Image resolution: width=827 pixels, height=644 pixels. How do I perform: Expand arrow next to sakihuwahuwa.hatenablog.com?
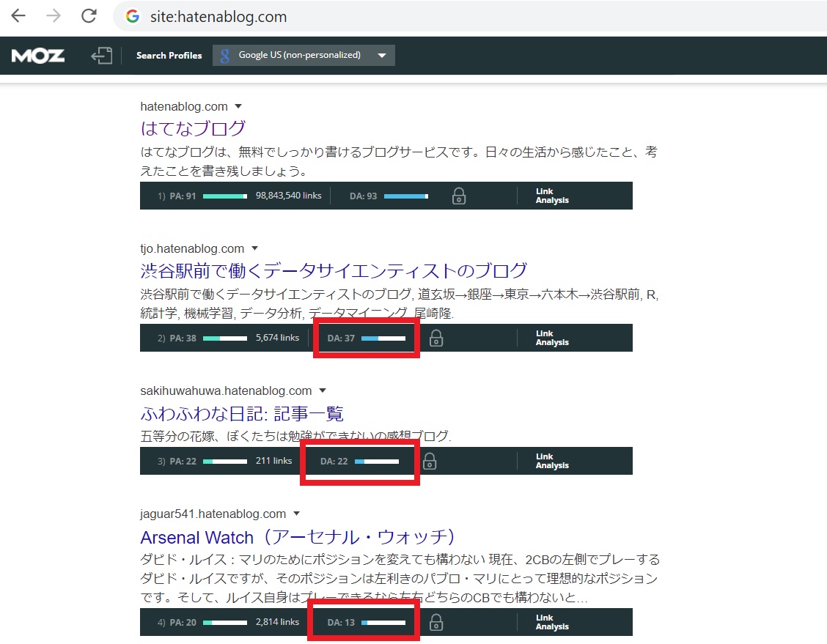coord(322,391)
